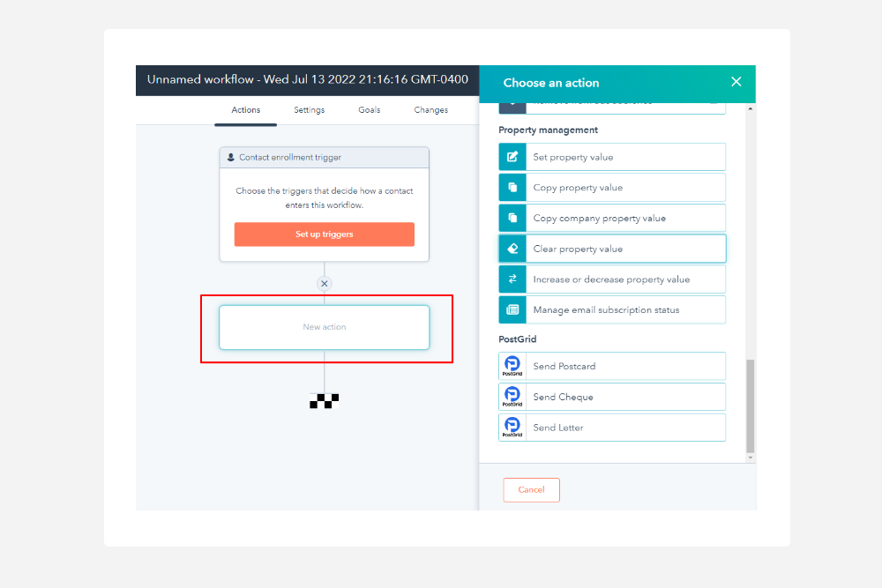This screenshot has width=882, height=588.
Task: Select the New action placeholder box
Action: (324, 327)
